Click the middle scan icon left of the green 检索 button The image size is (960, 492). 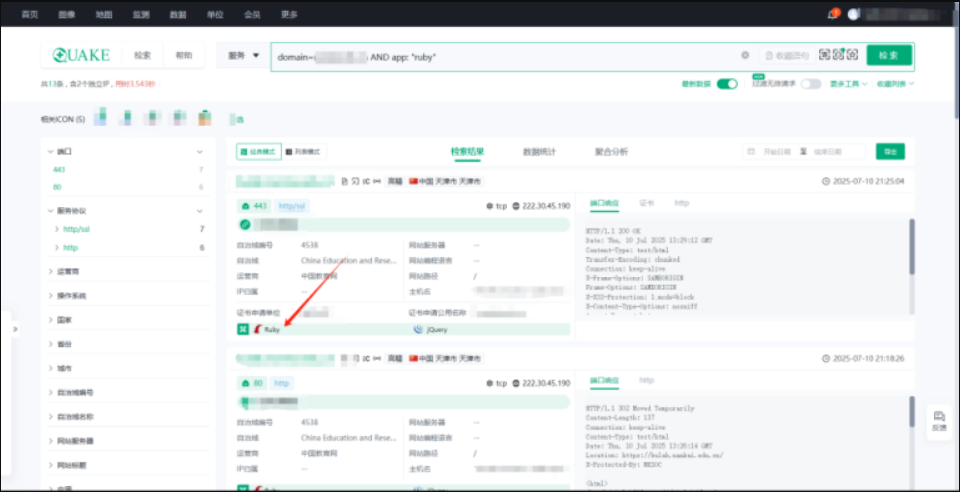tap(839, 54)
